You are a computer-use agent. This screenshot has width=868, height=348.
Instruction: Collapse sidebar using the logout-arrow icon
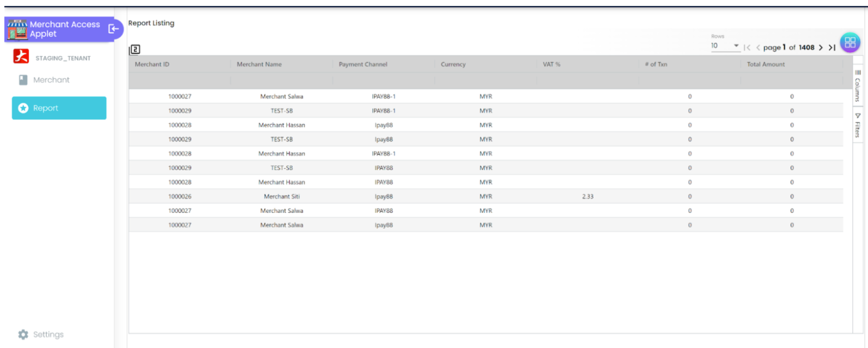(x=114, y=29)
